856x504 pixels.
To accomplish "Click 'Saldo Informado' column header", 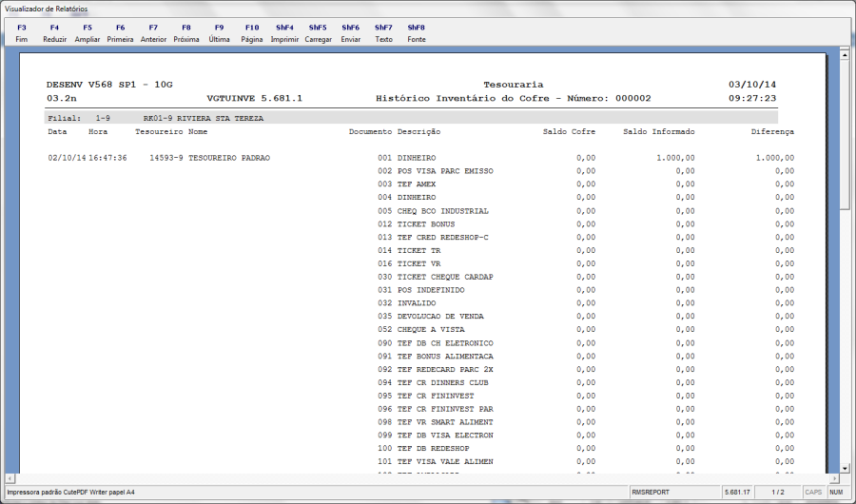I will coord(659,131).
